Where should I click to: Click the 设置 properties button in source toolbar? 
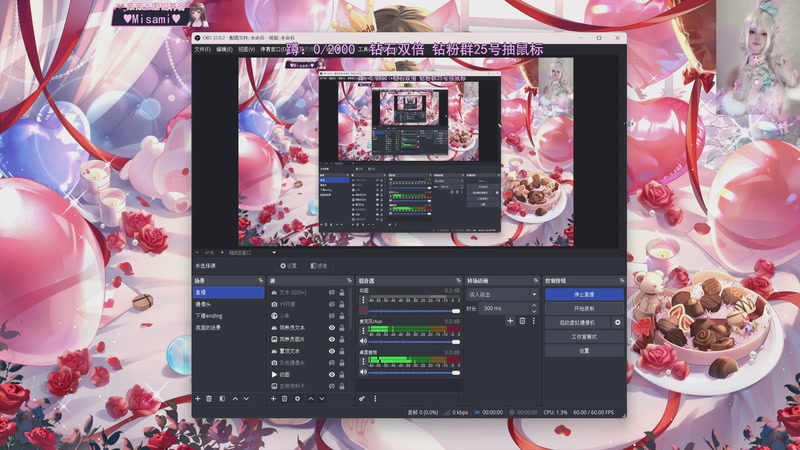(x=289, y=266)
